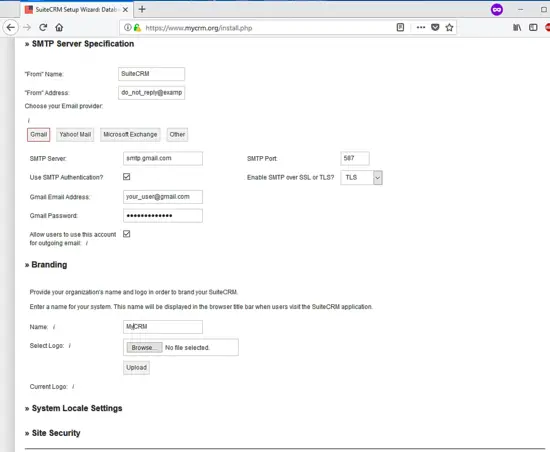This screenshot has width=550, height=452.
Task: Show site information icon in address bar
Action: point(128,27)
